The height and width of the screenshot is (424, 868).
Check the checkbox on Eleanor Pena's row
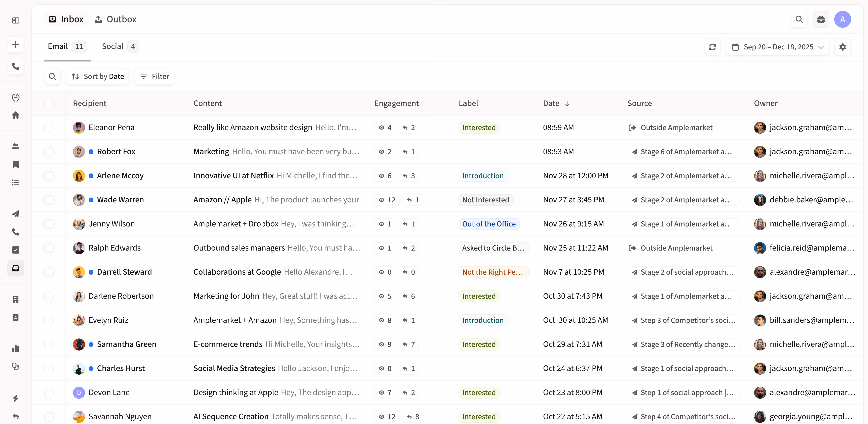point(49,128)
